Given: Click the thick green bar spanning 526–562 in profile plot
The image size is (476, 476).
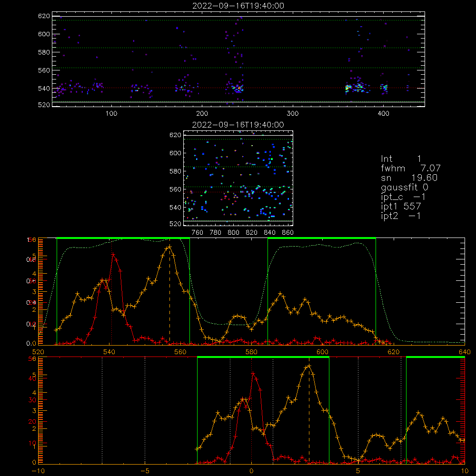Looking at the screenshot, I should (123, 238).
